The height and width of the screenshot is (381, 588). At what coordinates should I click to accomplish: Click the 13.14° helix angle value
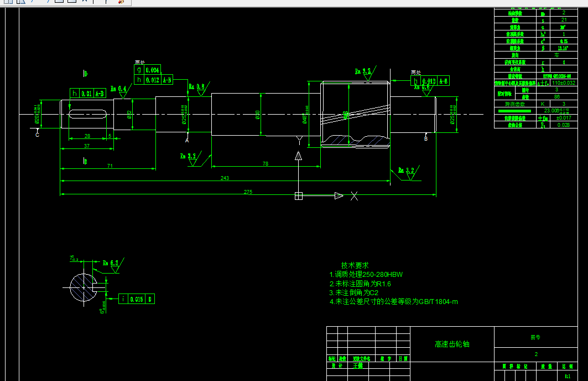(x=563, y=48)
